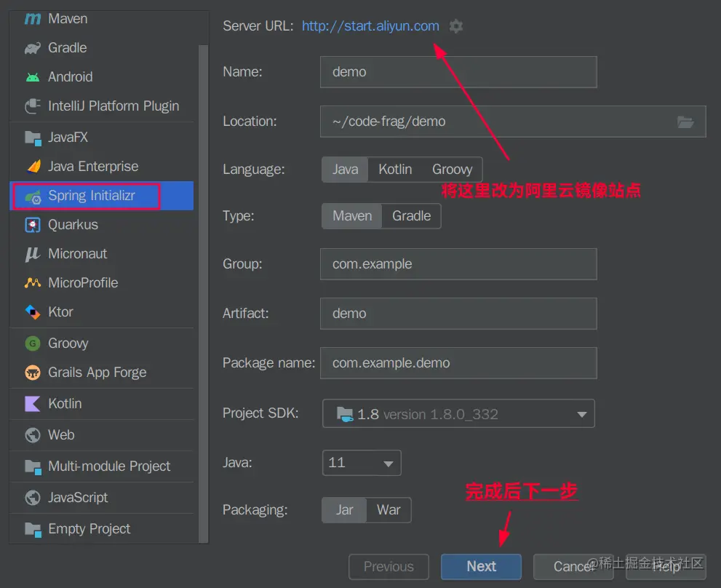Click the Previous button
This screenshot has height=588, width=721.
tap(389, 566)
